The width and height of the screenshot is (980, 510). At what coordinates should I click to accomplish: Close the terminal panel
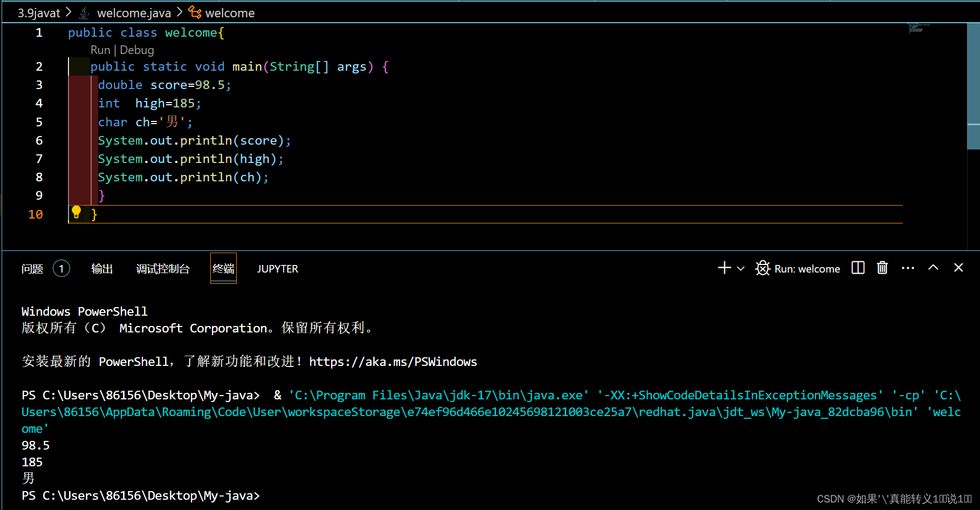click(x=958, y=267)
